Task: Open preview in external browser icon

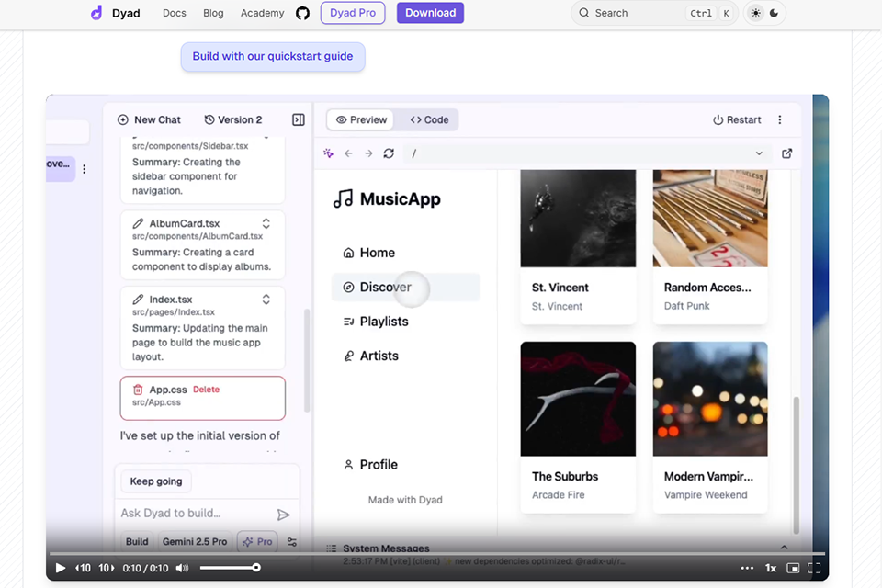Action: coord(787,153)
